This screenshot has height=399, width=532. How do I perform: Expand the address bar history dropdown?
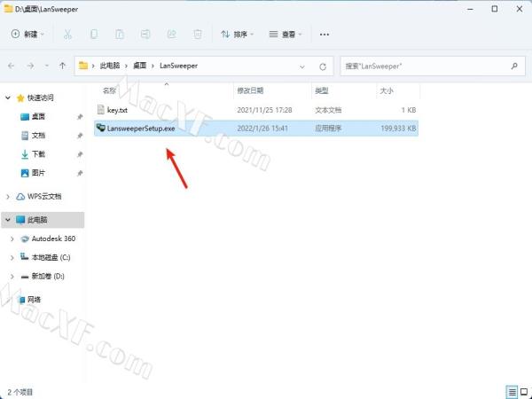302,66
